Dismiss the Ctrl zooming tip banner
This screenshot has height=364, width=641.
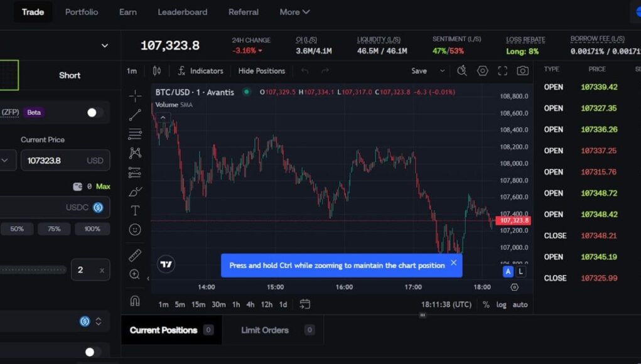(453, 263)
